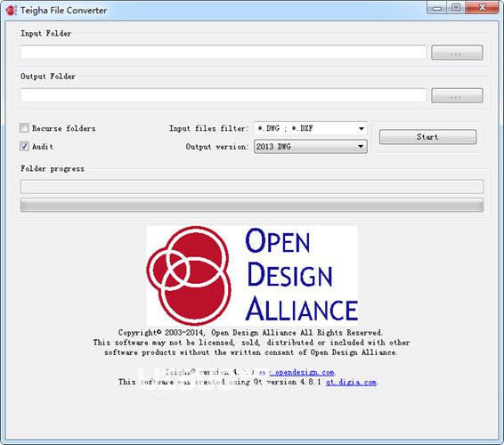Start the file conversion

(x=427, y=137)
